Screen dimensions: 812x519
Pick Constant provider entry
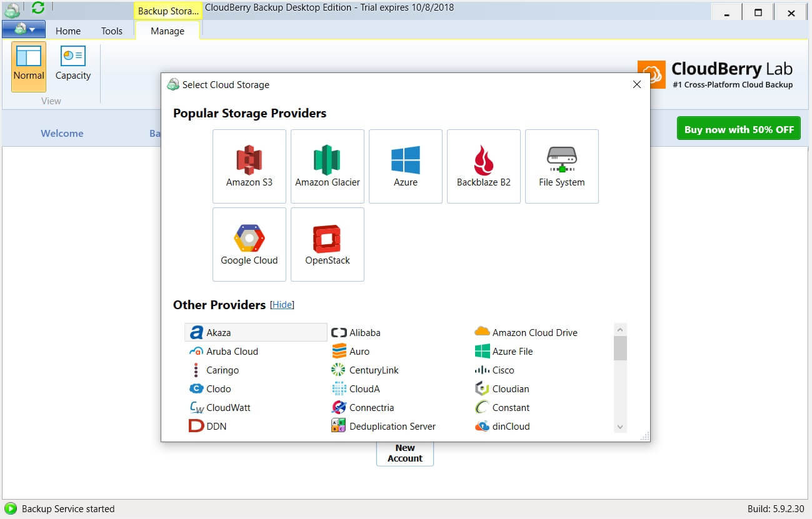click(502, 407)
